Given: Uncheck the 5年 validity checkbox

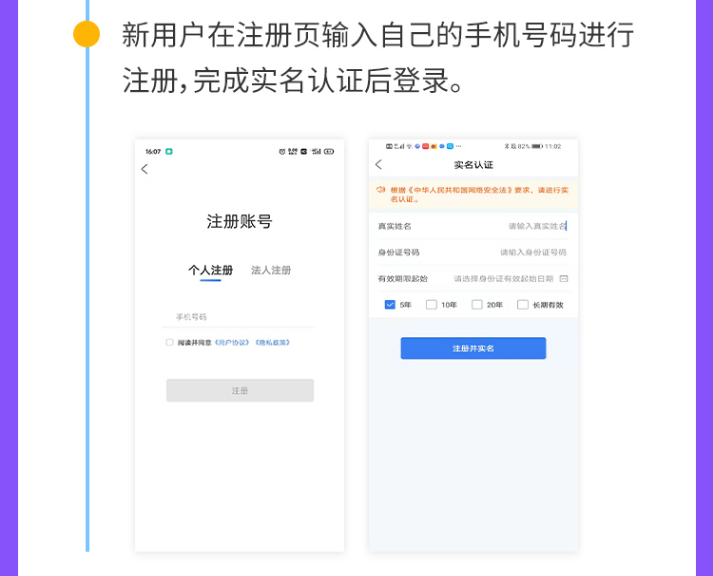Looking at the screenshot, I should 390,305.
